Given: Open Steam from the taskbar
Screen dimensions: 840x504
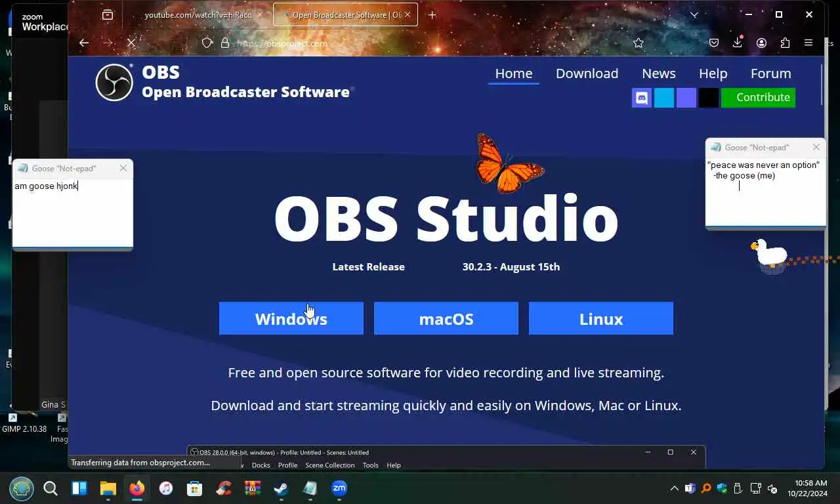Looking at the screenshot, I should (x=281, y=488).
